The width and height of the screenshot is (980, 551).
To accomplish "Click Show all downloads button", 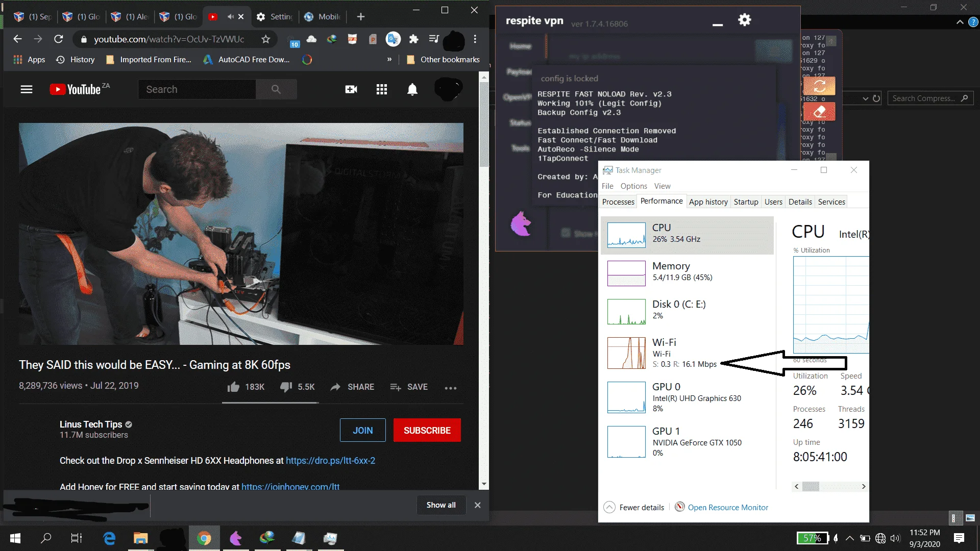I will click(x=441, y=505).
